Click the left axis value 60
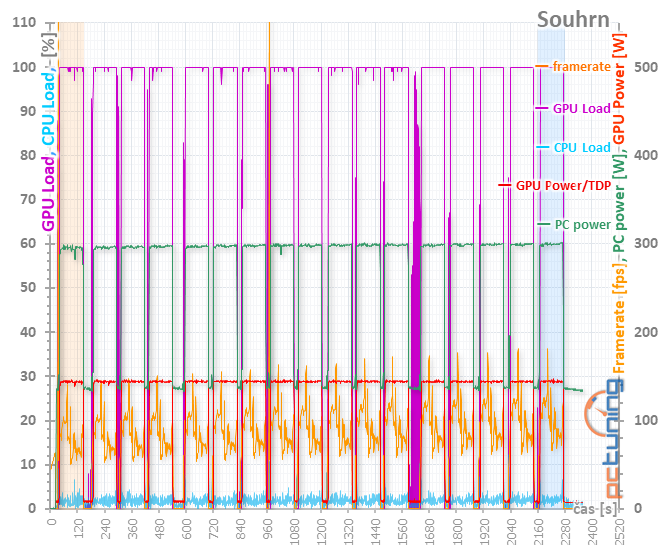Image resolution: width=660 pixels, height=545 pixels. [x=28, y=243]
